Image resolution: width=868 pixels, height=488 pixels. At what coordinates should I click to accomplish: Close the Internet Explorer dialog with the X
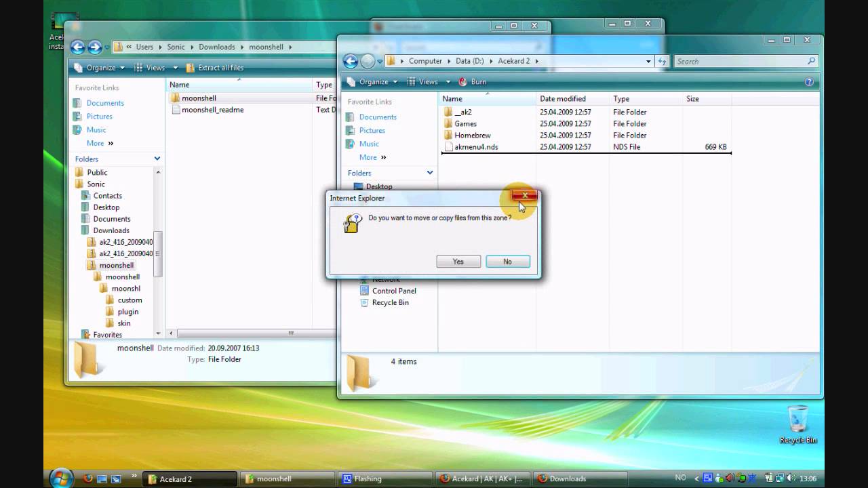[525, 196]
